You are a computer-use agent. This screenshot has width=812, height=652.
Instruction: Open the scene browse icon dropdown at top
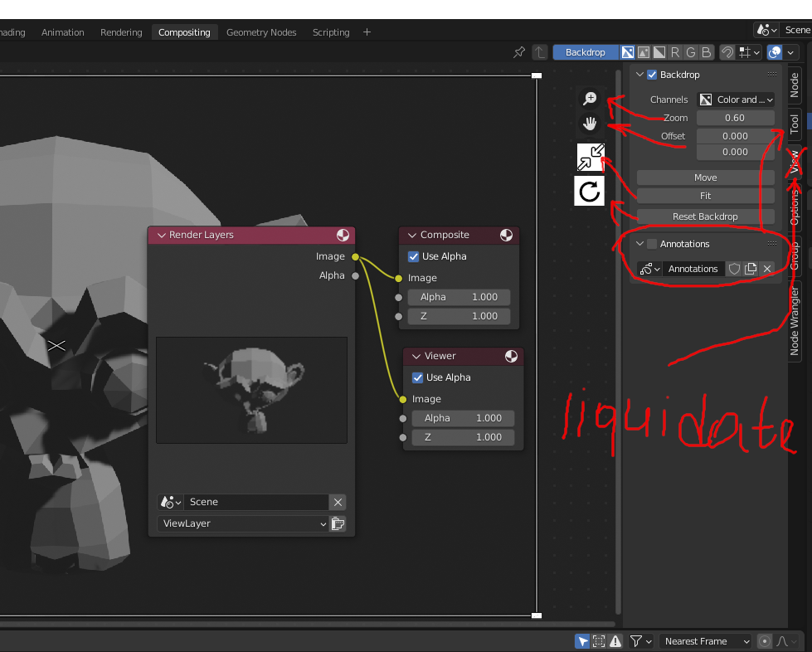tap(766, 30)
